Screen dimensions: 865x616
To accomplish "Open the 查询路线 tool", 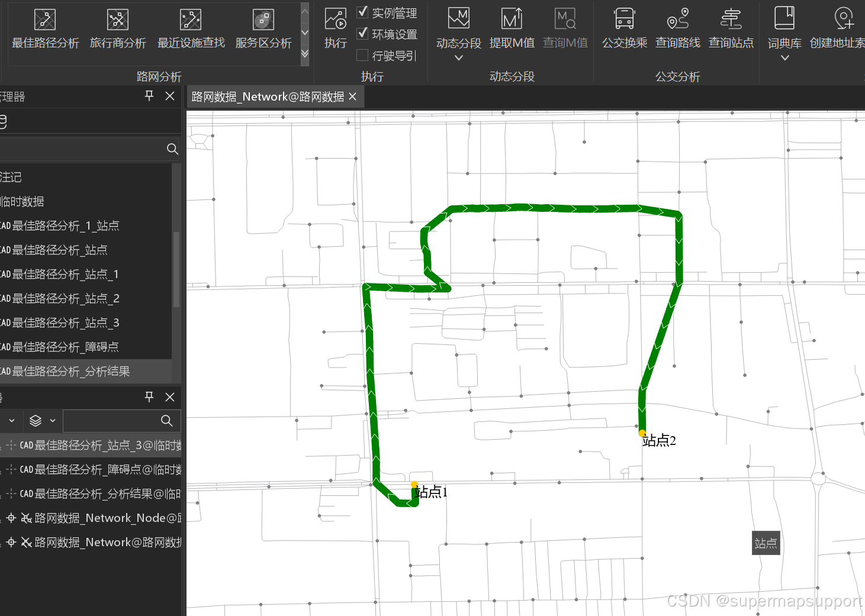I will [678, 28].
